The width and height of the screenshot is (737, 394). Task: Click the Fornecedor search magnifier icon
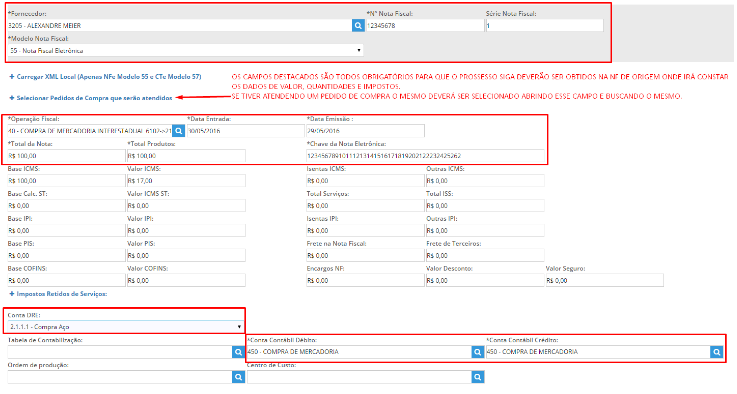click(x=358, y=25)
